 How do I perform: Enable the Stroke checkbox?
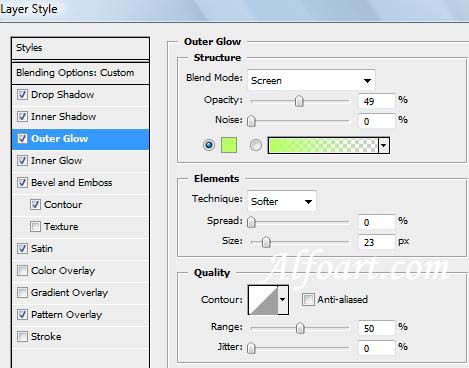(x=22, y=336)
